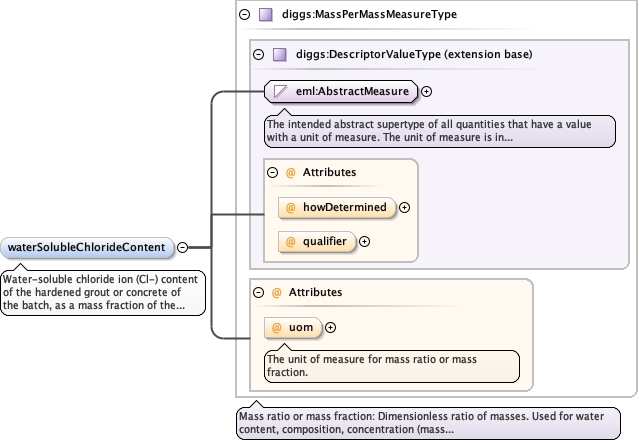Expand the qualifier attribute details
The width and height of the screenshot is (639, 443).
[x=364, y=242]
